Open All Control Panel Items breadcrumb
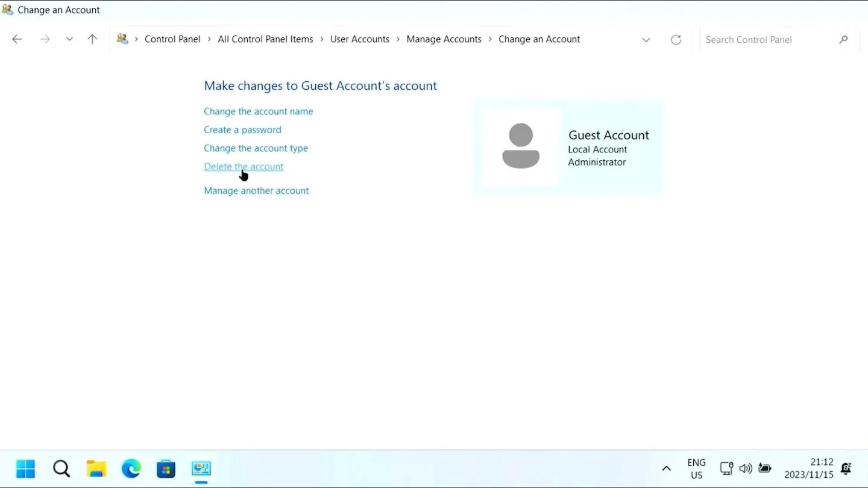 265,39
